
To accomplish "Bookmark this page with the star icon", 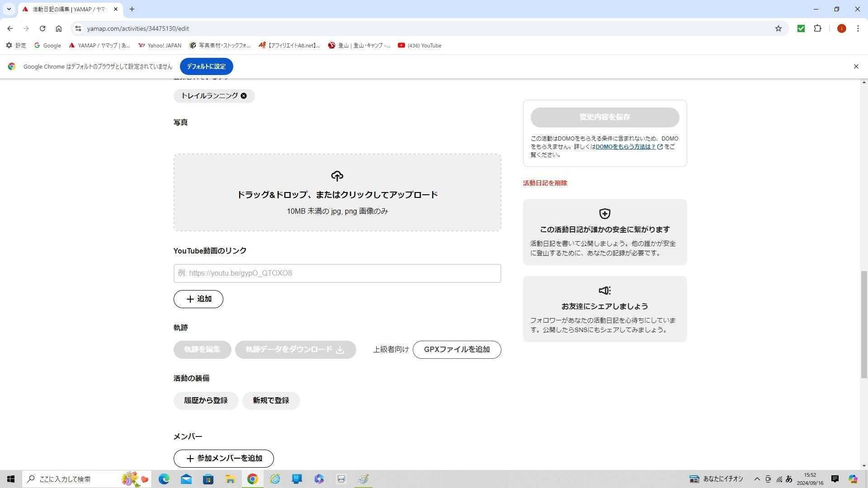I will (778, 28).
